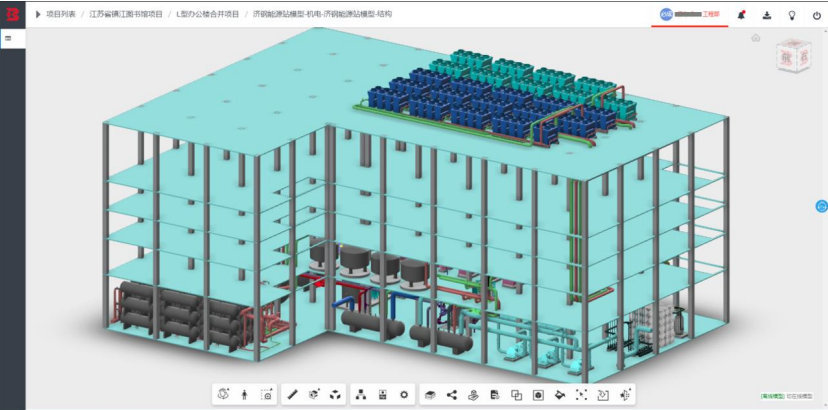Expand the breadcrumb triangle before 项目列表
This screenshot has height=410, width=828.
tap(38, 14)
